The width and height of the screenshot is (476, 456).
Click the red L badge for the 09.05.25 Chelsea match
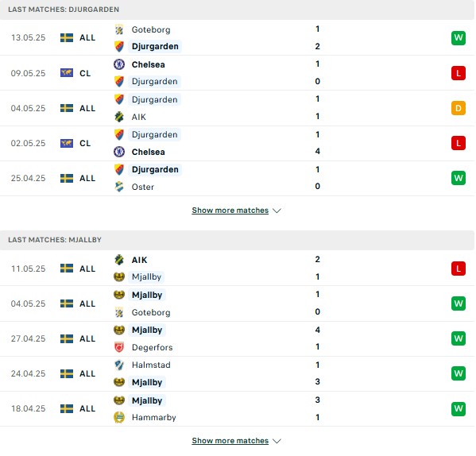458,73
